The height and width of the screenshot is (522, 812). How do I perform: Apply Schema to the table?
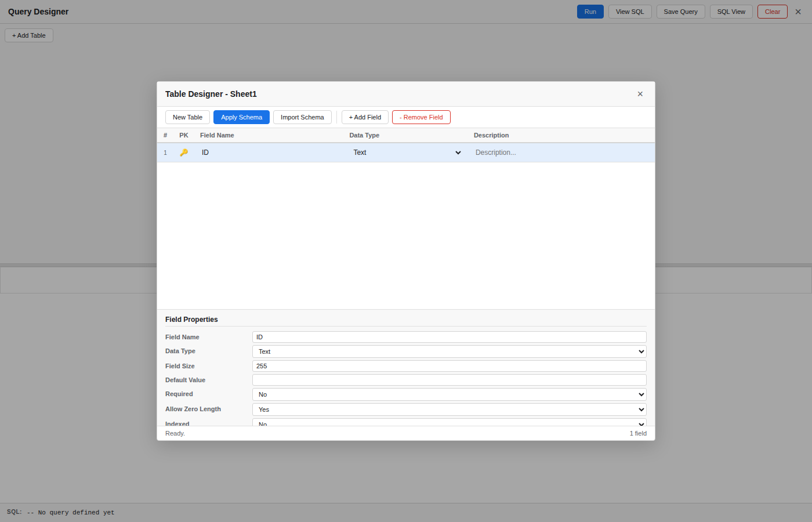tap(241, 117)
